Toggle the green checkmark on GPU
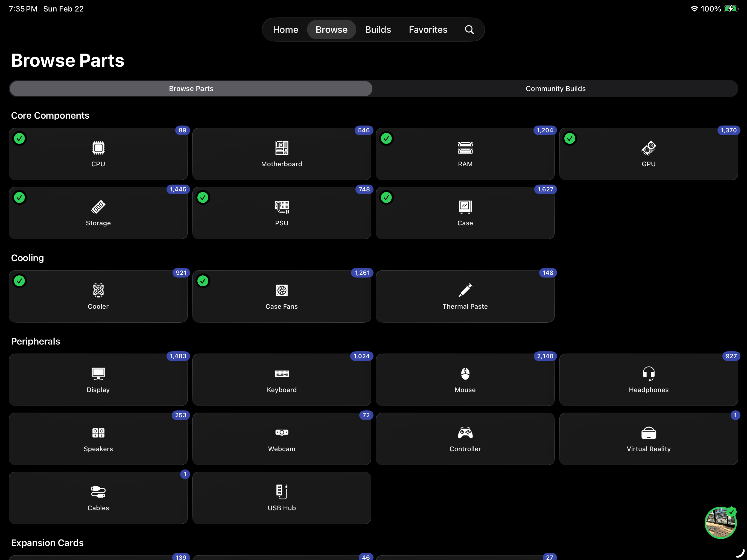Screen dimensions: 747x560 570,138
